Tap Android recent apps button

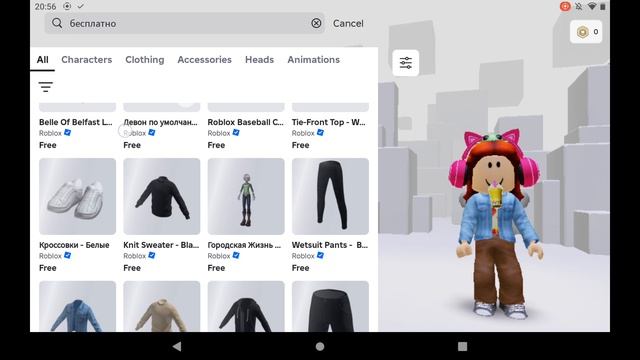(x=462, y=347)
